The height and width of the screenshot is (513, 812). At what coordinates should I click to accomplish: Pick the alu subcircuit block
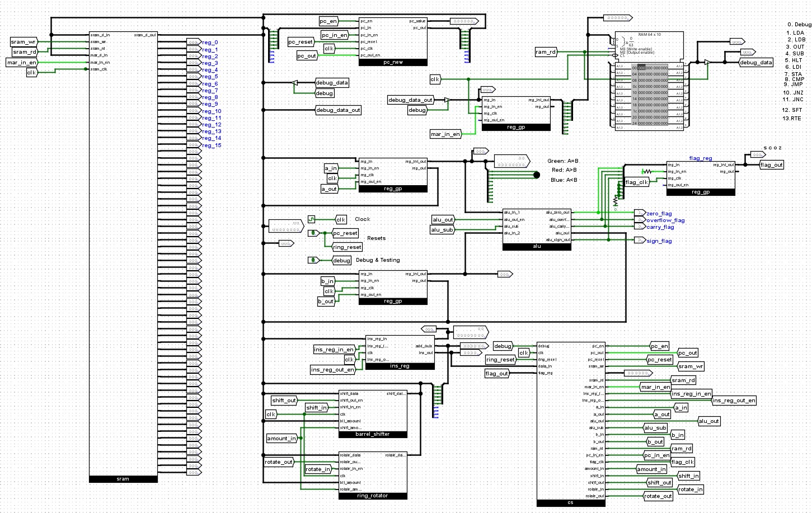tap(537, 229)
